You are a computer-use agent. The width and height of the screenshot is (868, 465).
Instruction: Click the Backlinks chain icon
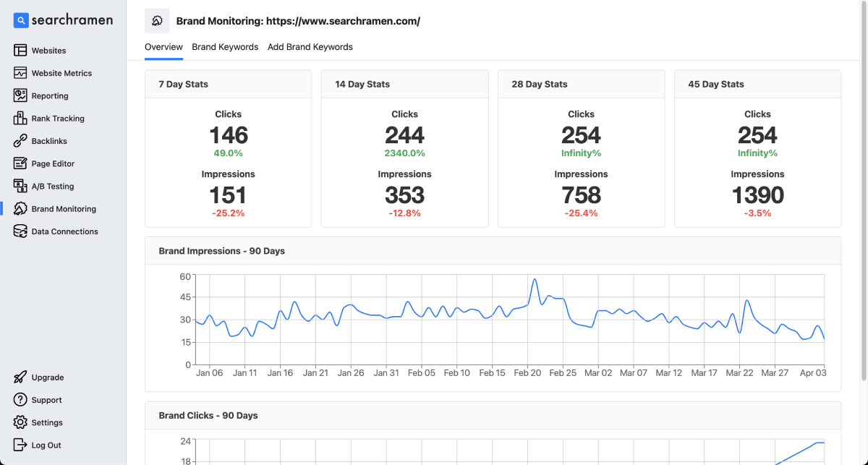20,141
